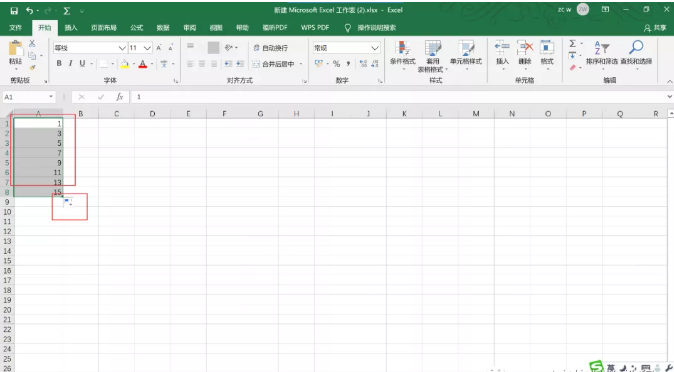The image size is (674, 372).
Task: Click the Save icon in quick access toolbar
Action: click(x=14, y=11)
